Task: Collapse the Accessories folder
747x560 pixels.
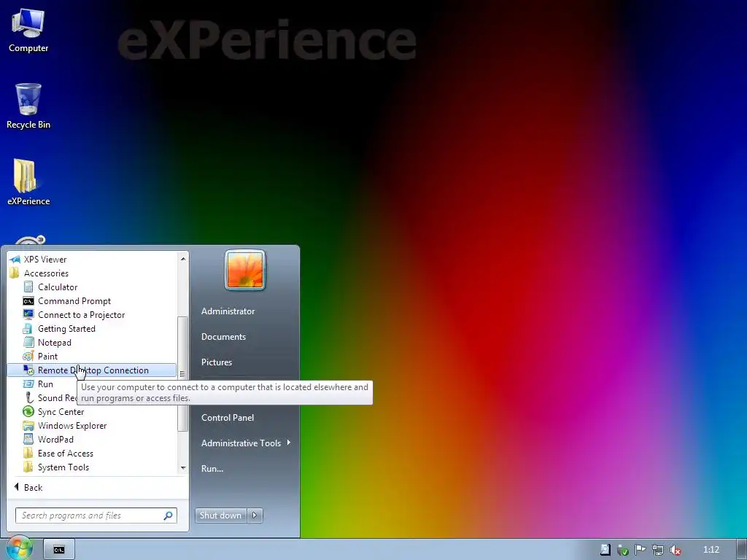Action: [x=46, y=273]
